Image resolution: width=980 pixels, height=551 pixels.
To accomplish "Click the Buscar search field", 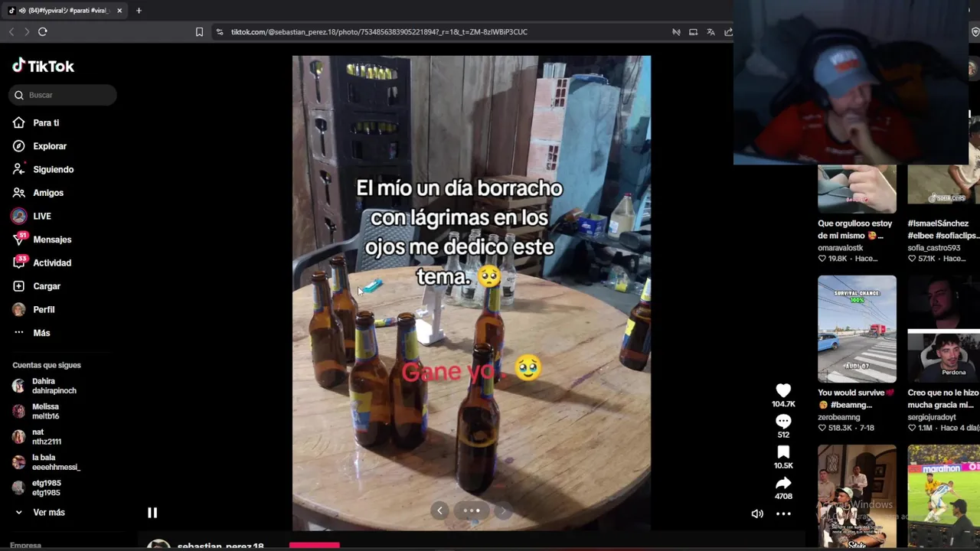I will click(x=64, y=95).
